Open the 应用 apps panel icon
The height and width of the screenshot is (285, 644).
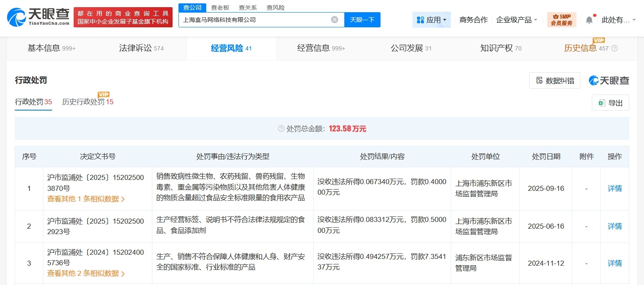pos(420,19)
